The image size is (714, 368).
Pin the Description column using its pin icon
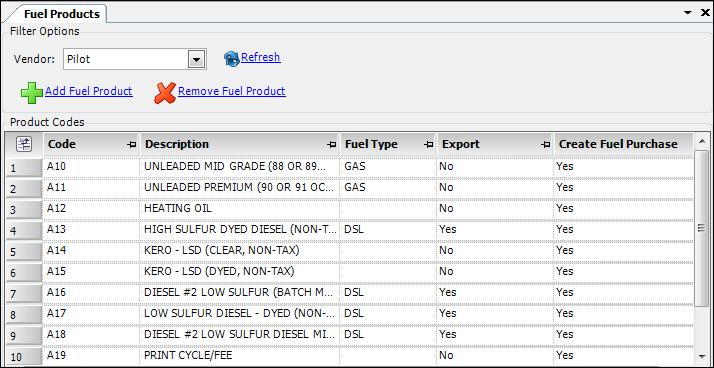[332, 145]
